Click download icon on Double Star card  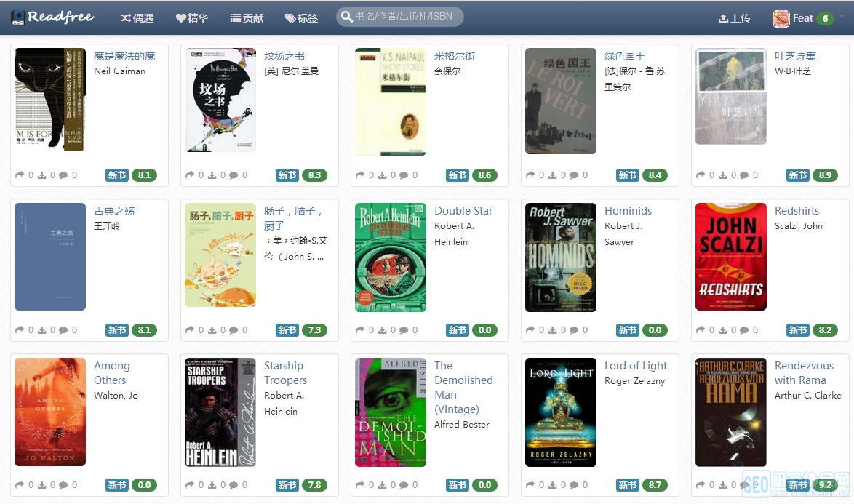click(383, 330)
